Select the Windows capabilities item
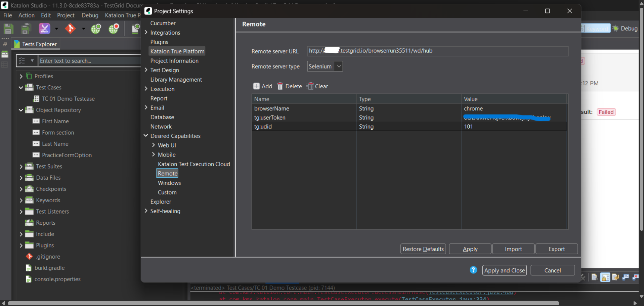This screenshot has width=644, height=306. (169, 183)
